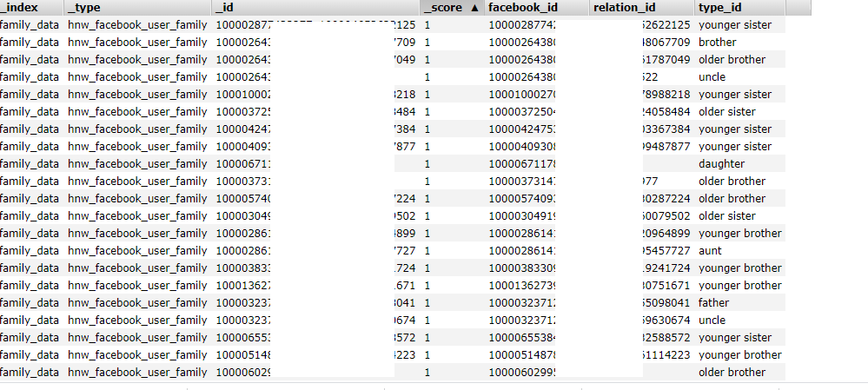Click the relation_id column header

coord(623,8)
